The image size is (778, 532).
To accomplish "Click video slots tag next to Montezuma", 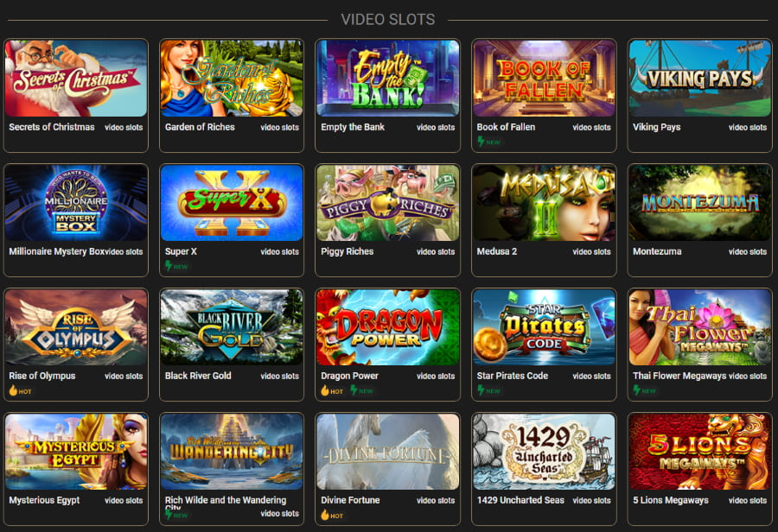I will click(747, 252).
